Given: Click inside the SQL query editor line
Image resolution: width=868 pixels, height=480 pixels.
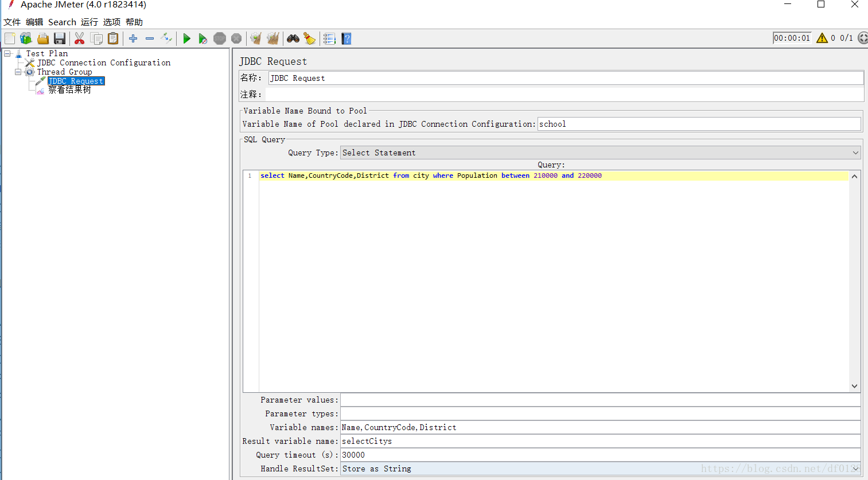Looking at the screenshot, I should 554,175.
